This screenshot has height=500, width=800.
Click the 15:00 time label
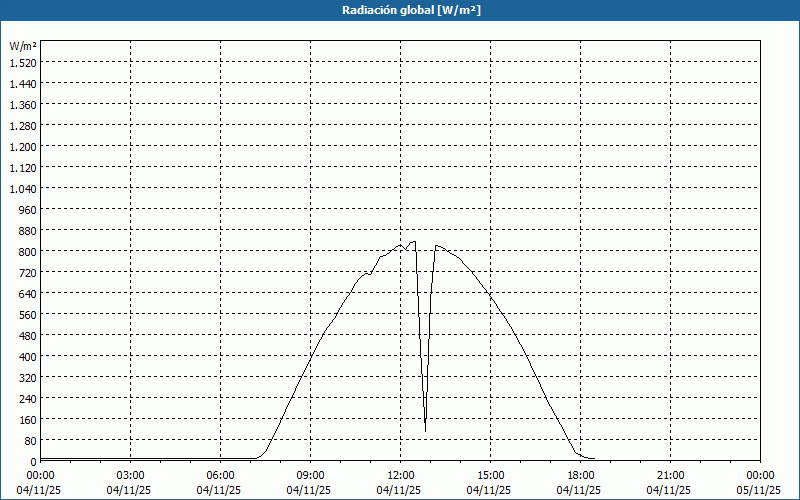[490, 475]
